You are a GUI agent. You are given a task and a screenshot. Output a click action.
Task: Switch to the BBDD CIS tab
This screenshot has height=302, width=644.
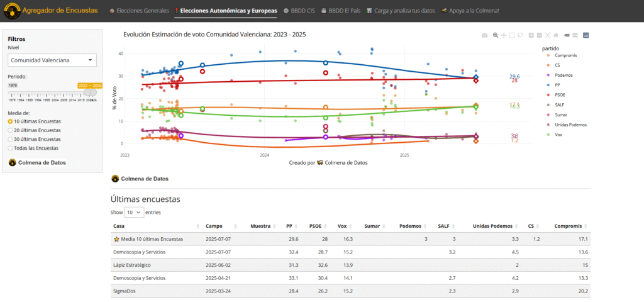pos(299,11)
